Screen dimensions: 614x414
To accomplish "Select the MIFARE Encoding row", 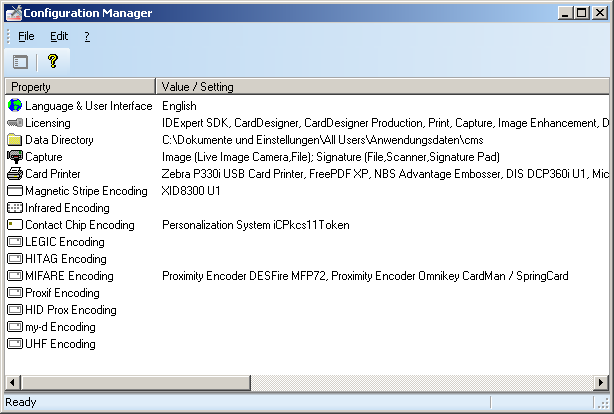I will click(x=69, y=276).
